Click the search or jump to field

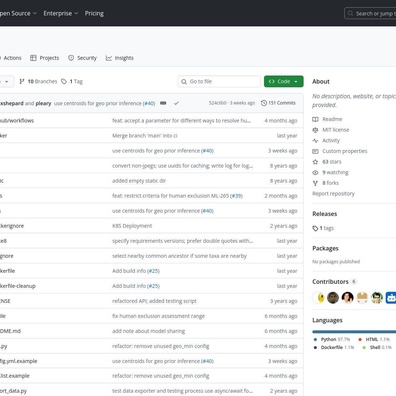370,13
